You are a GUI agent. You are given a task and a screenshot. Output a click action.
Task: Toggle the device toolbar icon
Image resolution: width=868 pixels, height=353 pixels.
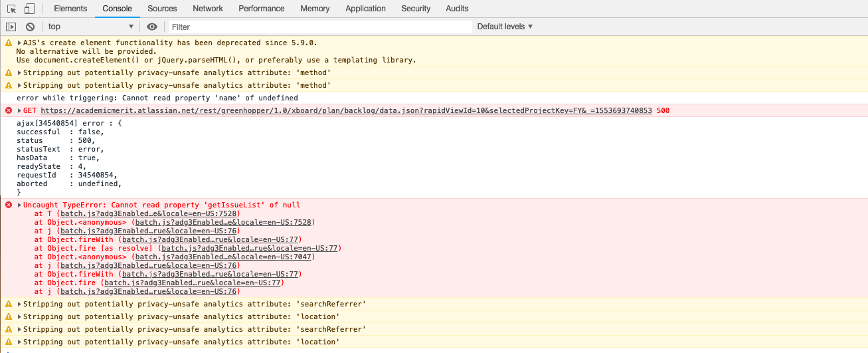[x=29, y=9]
